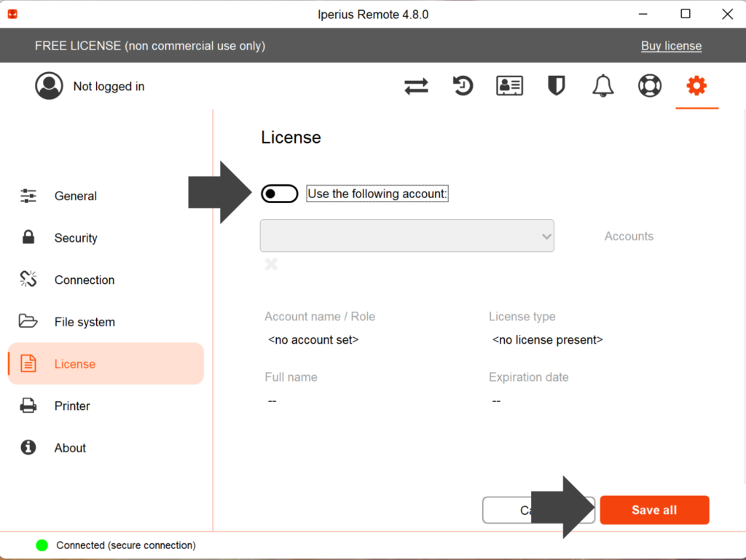Enable the Use the following account toggle
746x560 pixels.
click(x=279, y=194)
